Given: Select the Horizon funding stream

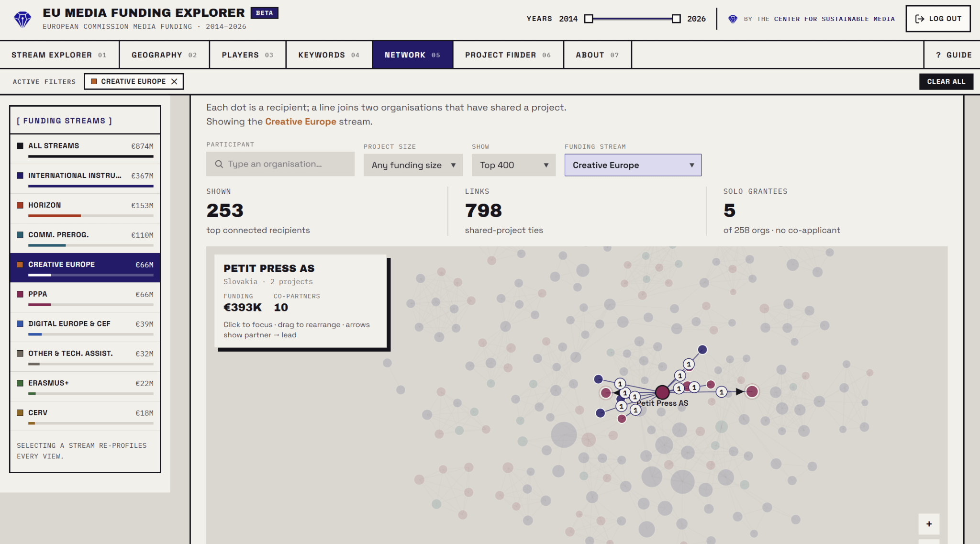Looking at the screenshot, I should click(x=85, y=208).
